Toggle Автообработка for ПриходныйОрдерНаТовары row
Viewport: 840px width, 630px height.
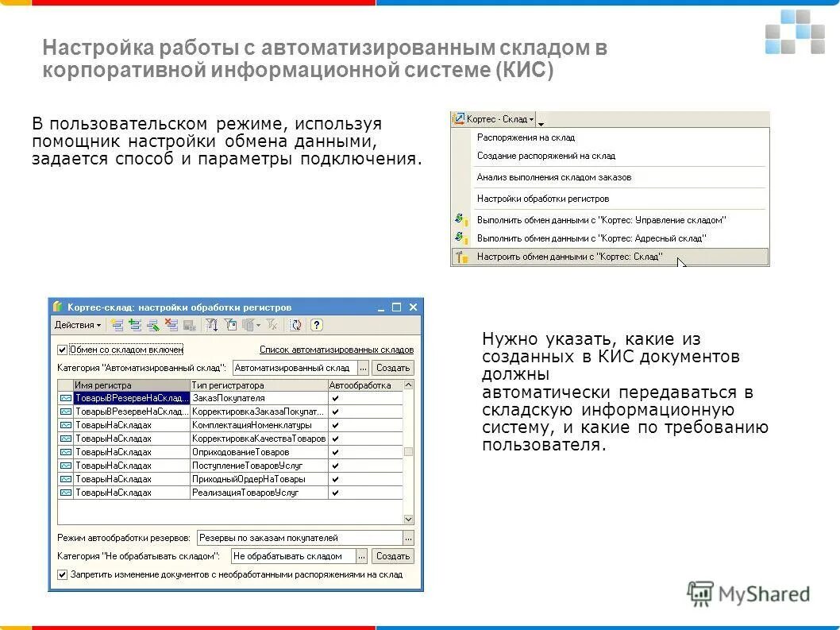335,479
